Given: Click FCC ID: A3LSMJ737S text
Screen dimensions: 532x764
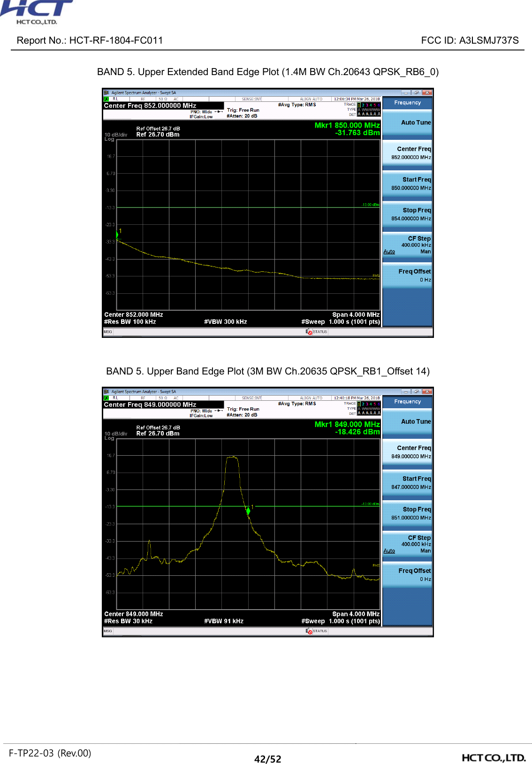Looking at the screenshot, I should pyautogui.click(x=470, y=40).
